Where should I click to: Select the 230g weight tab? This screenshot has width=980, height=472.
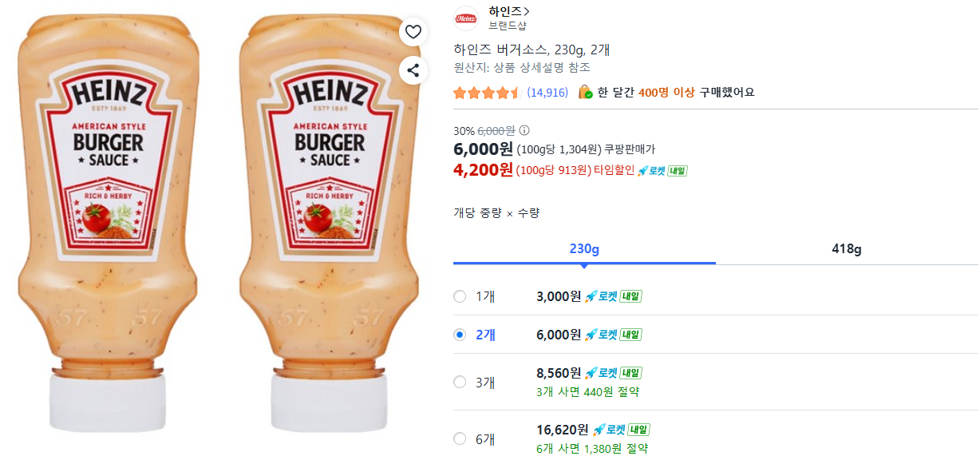coord(584,249)
